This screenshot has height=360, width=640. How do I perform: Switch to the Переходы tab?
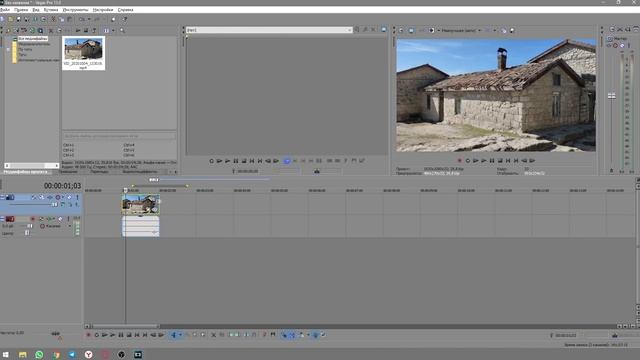coord(100,172)
